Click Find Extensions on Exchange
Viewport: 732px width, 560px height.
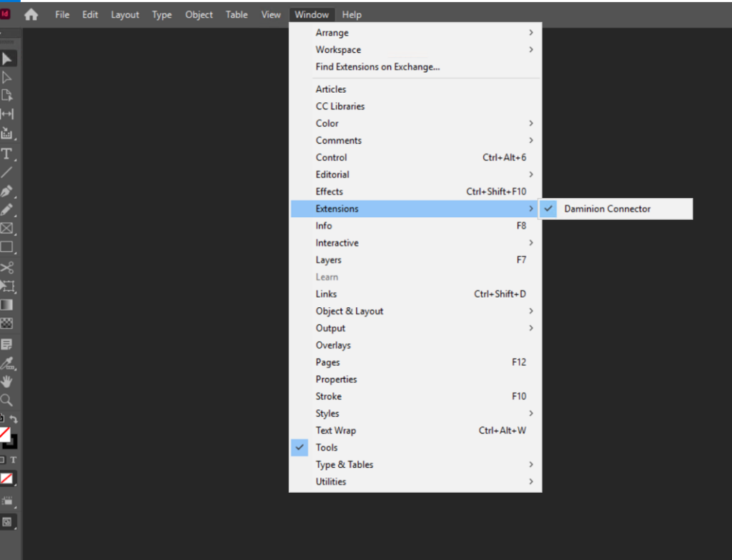point(377,67)
